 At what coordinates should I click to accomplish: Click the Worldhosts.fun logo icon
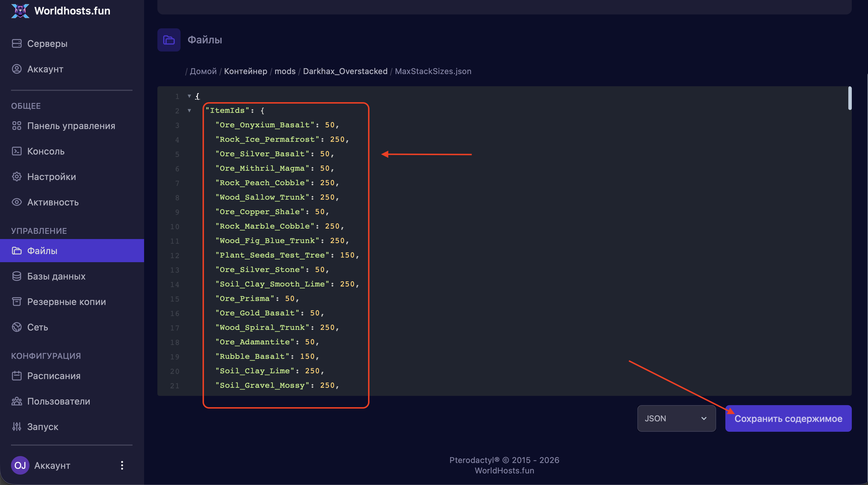(20, 11)
